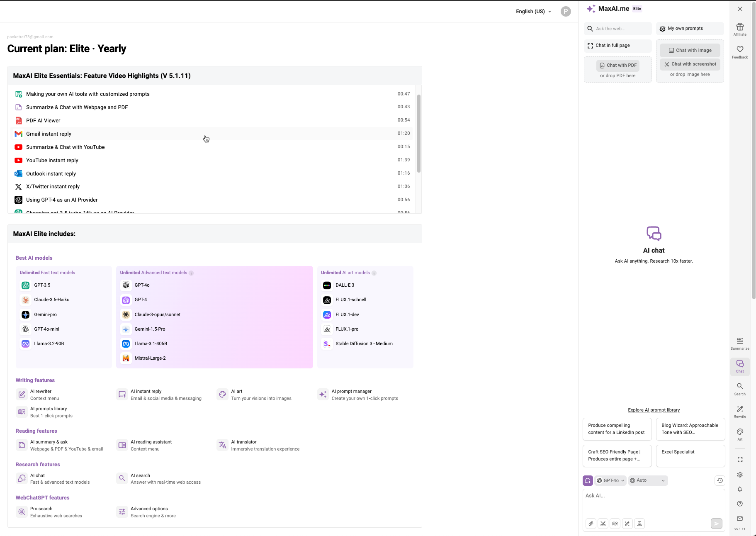Viewport: 756px width, 536px height.
Task: Open Explore AI prompt library link
Action: (x=654, y=410)
